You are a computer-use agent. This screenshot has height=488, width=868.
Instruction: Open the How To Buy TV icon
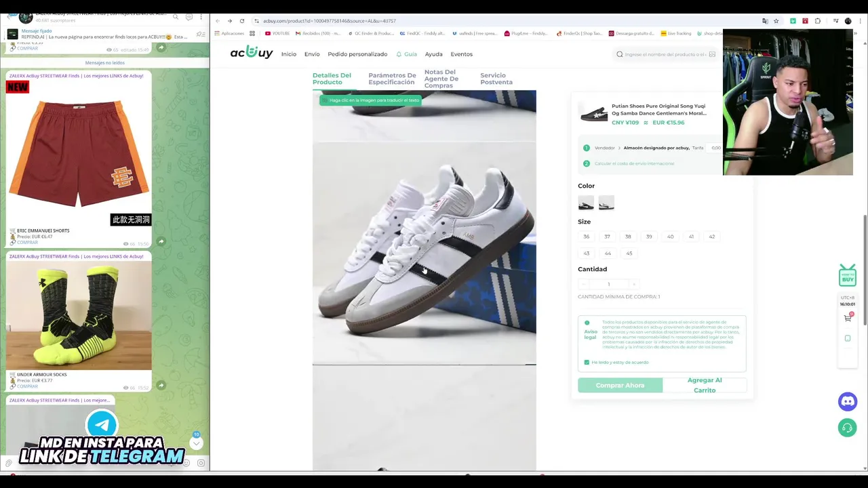pos(848,275)
